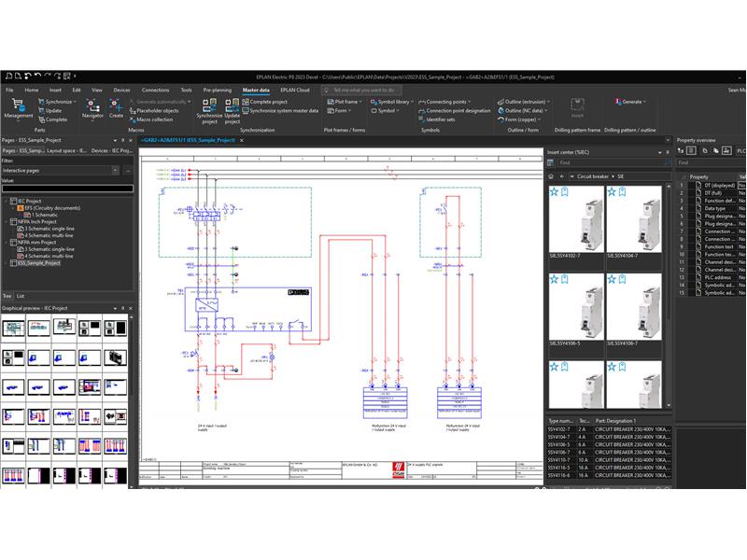Click the Insert center back arrow
This screenshot has width=747, height=560.
562,176
